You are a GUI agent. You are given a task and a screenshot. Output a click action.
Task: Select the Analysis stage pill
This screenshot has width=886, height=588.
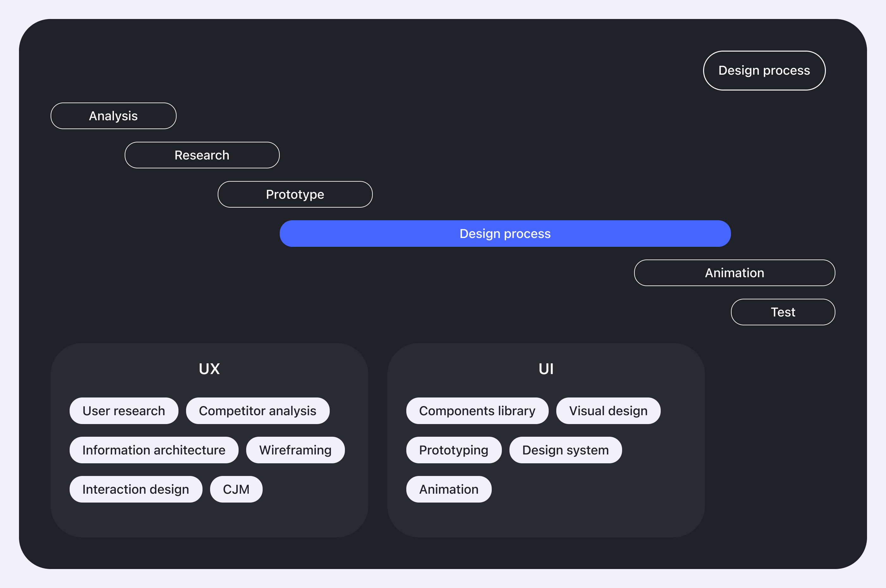click(x=113, y=116)
